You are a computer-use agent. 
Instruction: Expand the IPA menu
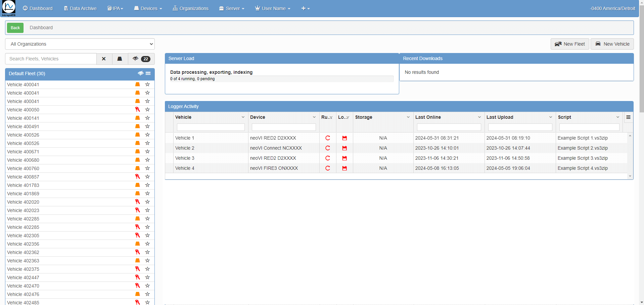[115, 8]
